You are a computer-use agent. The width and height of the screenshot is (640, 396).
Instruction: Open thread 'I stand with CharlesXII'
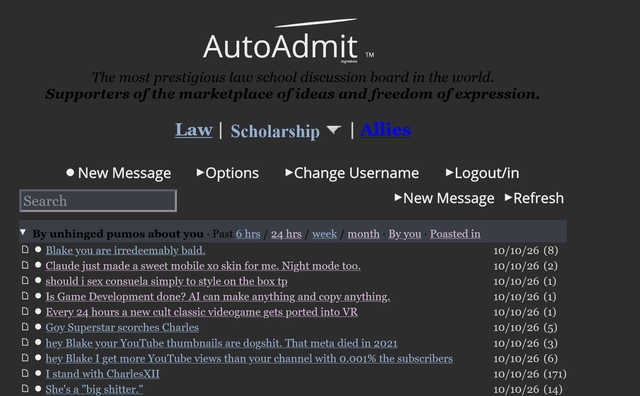pos(102,374)
